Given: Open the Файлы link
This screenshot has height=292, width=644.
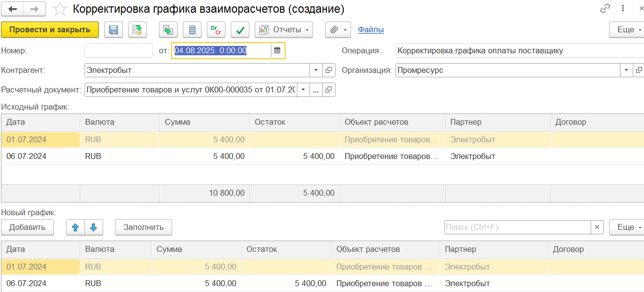Looking at the screenshot, I should click(x=371, y=30).
